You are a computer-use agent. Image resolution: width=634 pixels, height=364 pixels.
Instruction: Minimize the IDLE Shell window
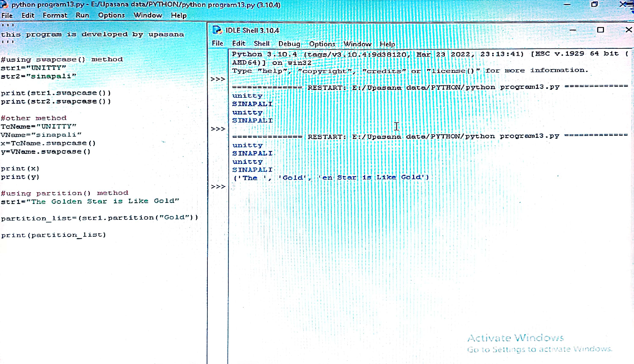pos(573,30)
